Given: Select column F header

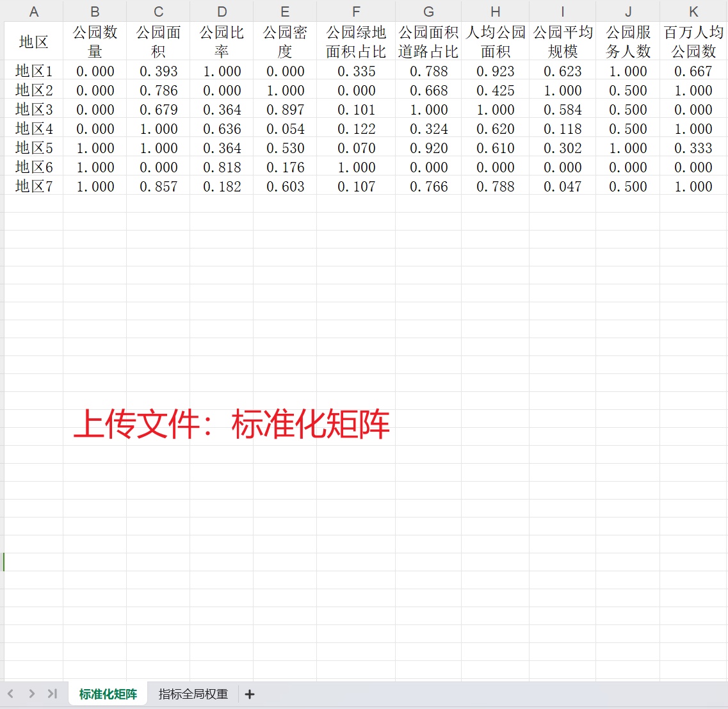Looking at the screenshot, I should click(x=356, y=12).
